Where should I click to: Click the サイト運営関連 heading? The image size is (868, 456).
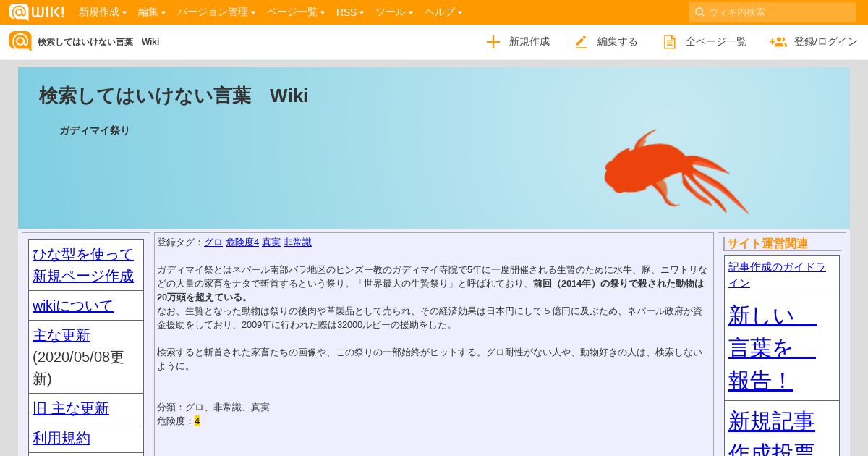[x=767, y=244]
